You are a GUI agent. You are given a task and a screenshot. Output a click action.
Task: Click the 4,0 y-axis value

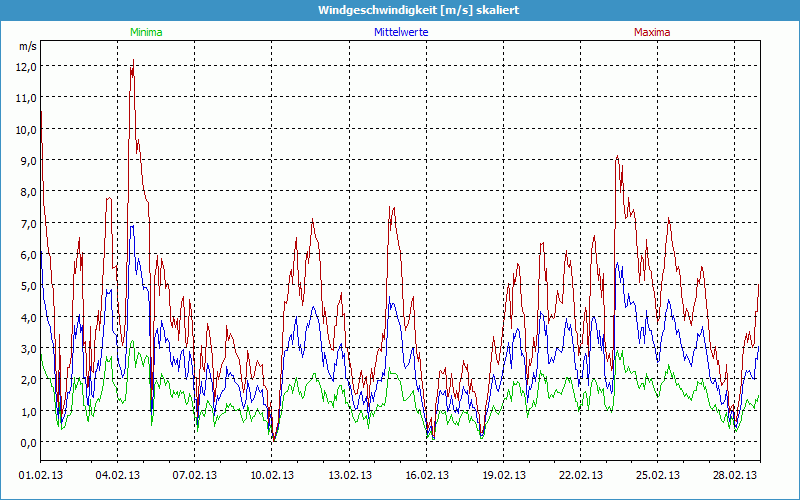29,317
